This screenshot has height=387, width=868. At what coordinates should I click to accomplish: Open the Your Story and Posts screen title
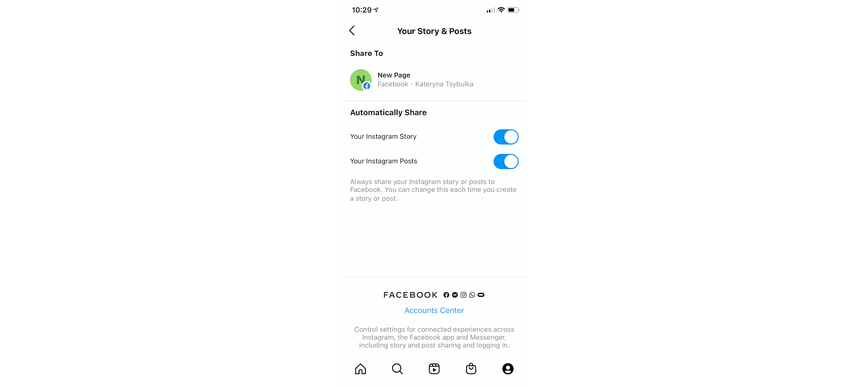[x=434, y=30]
